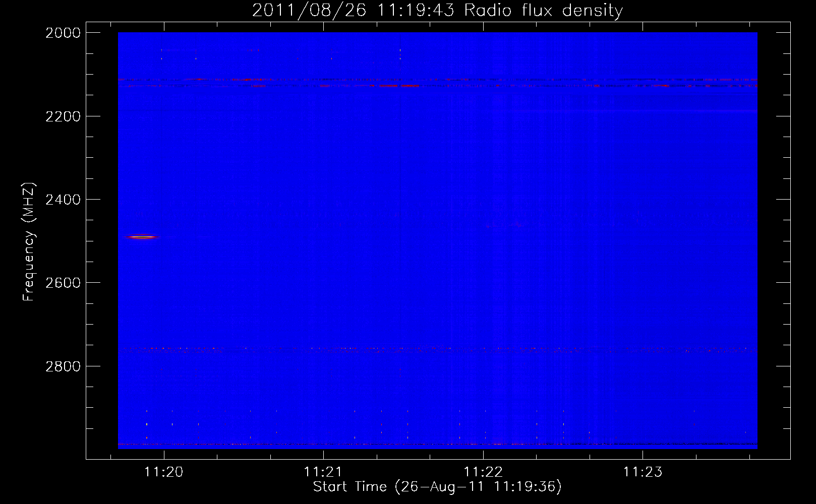The image size is (816, 504).
Task: Click the plot title '2011/08/26 11:19:43 Radio flux density'
Action: tap(437, 10)
